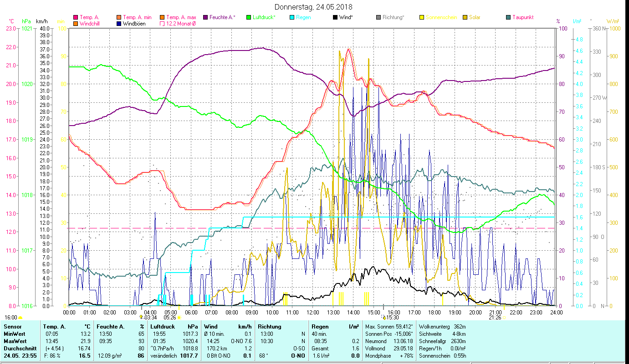Click average temperature value 16.74
This screenshot has width=629, height=364.
[x=84, y=349]
